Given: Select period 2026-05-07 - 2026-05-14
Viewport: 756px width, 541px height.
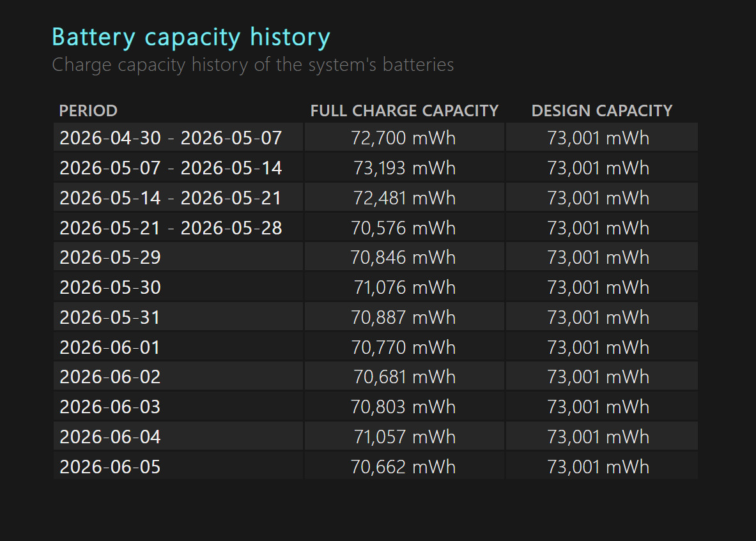Looking at the screenshot, I should pos(171,168).
